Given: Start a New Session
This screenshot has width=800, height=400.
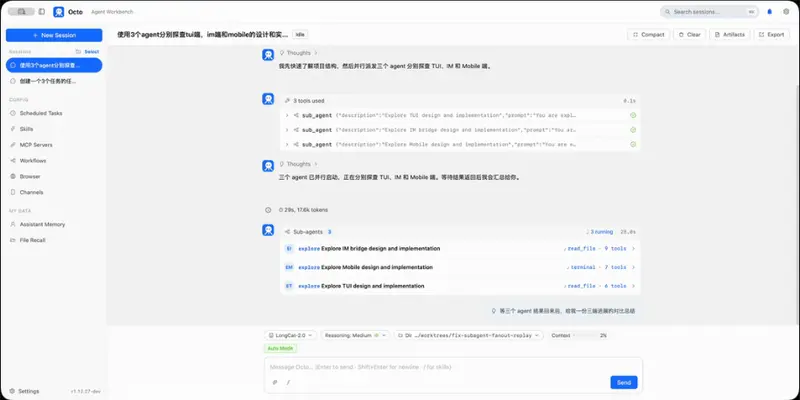Looking at the screenshot, I should pos(54,35).
